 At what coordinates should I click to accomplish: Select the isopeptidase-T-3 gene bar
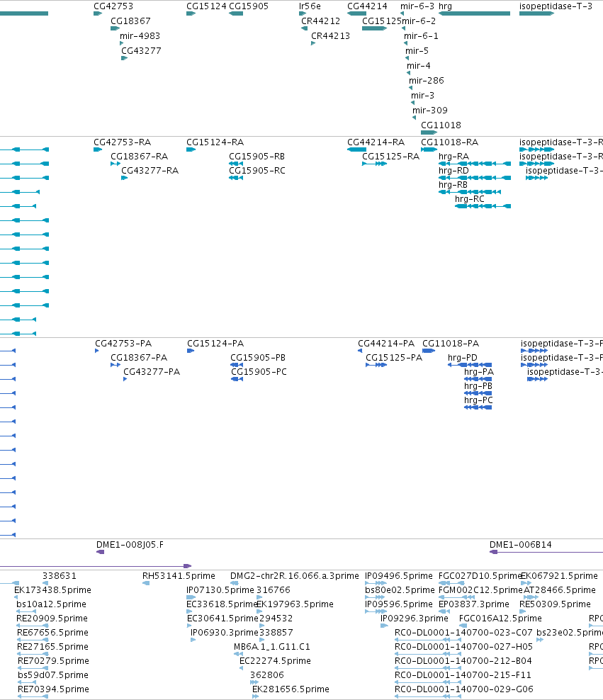point(536,13)
